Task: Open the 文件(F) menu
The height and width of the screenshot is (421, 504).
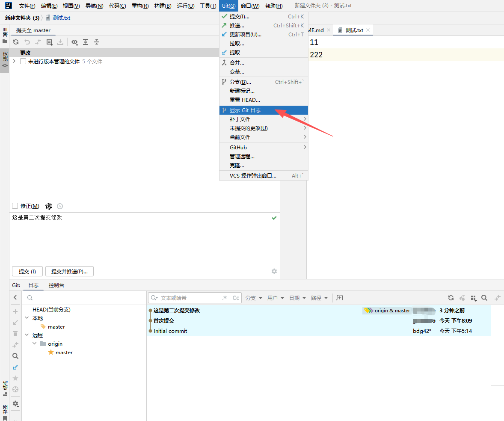Action: tap(27, 6)
